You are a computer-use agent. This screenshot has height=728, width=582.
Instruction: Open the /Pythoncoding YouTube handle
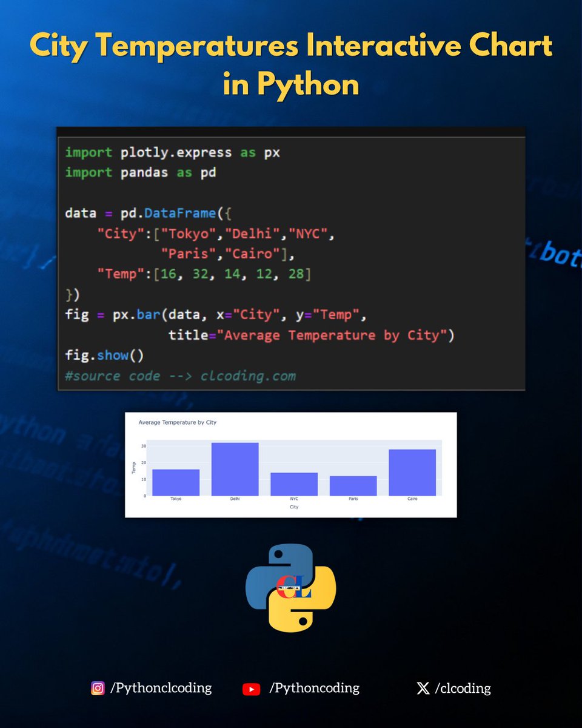coord(314,688)
